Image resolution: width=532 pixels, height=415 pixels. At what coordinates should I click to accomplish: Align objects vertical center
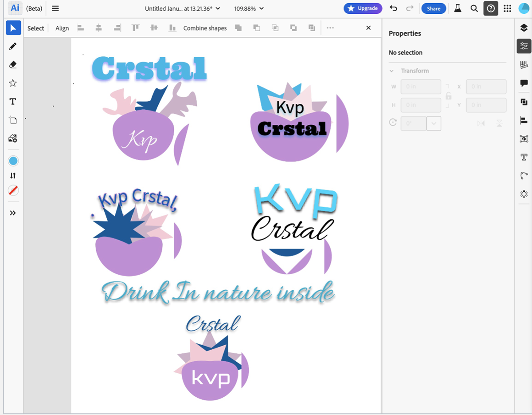[x=154, y=28]
